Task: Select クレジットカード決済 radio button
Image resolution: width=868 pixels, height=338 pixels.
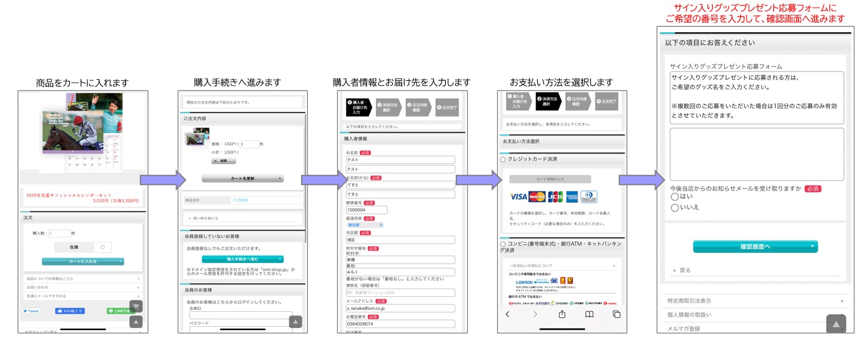Action: 503,159
